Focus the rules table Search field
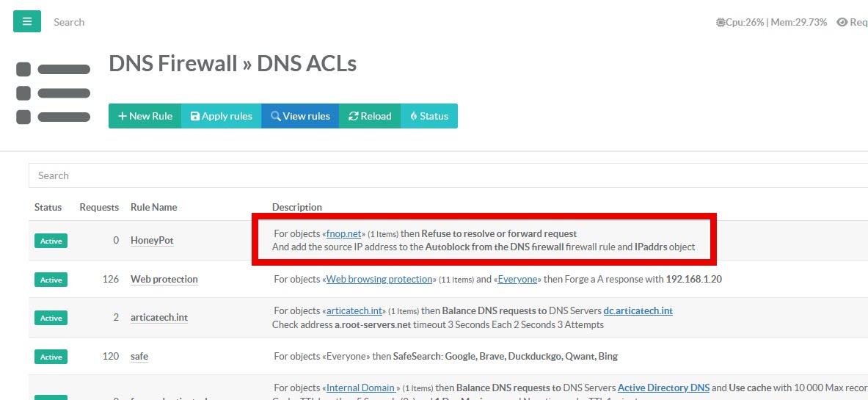868x400 pixels. [440, 175]
